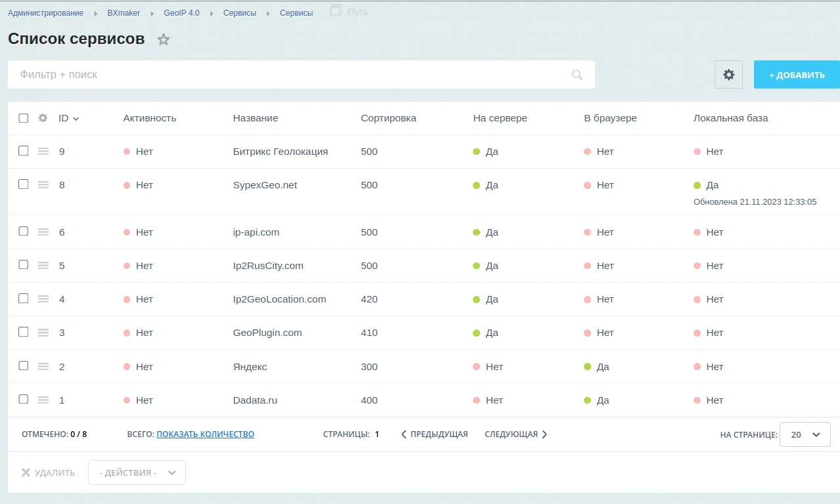This screenshot has width=840, height=504.
Task: Click the Путь copy icon in the breadcrumbs
Action: click(336, 10)
